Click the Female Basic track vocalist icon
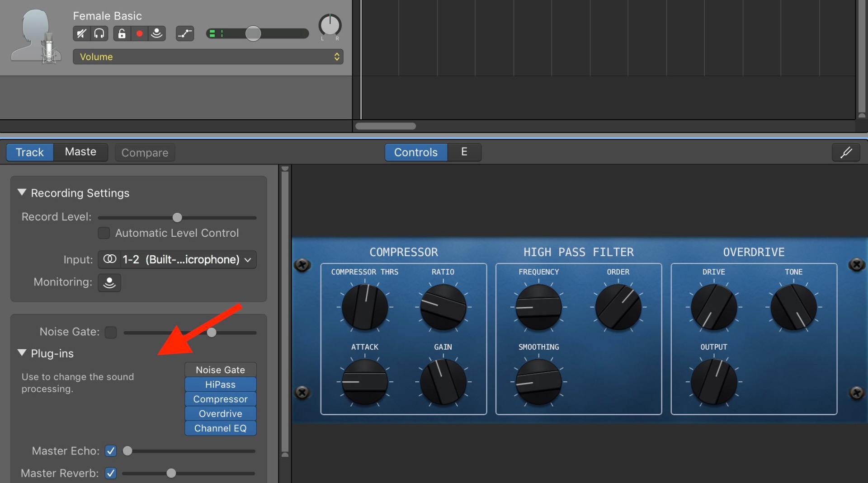868x483 pixels. [36, 37]
